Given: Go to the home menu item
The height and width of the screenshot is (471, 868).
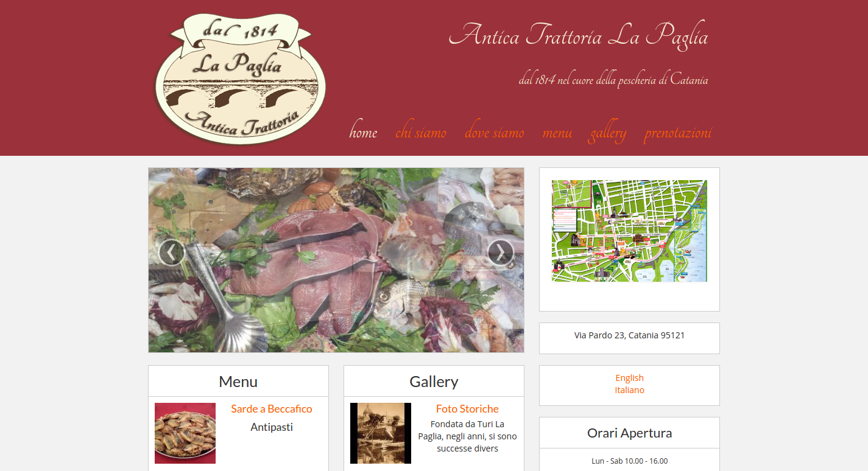Looking at the screenshot, I should pyautogui.click(x=363, y=133).
